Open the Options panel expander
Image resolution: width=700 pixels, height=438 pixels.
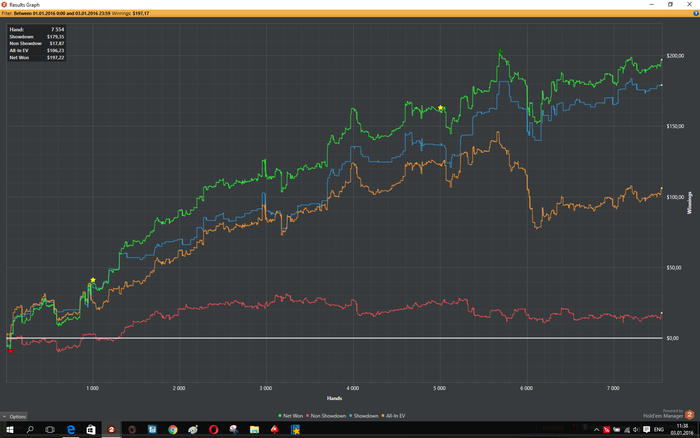pyautogui.click(x=14, y=416)
